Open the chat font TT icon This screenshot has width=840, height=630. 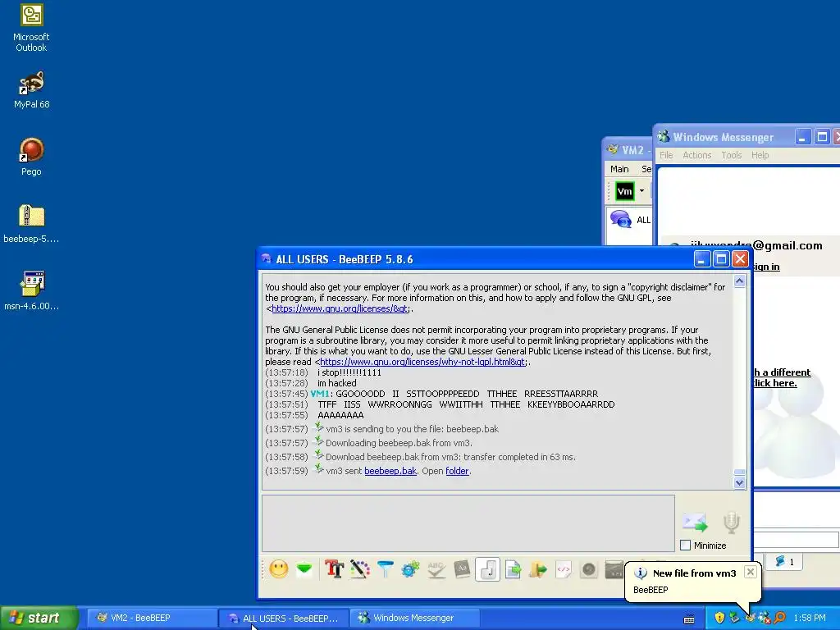[335, 569]
